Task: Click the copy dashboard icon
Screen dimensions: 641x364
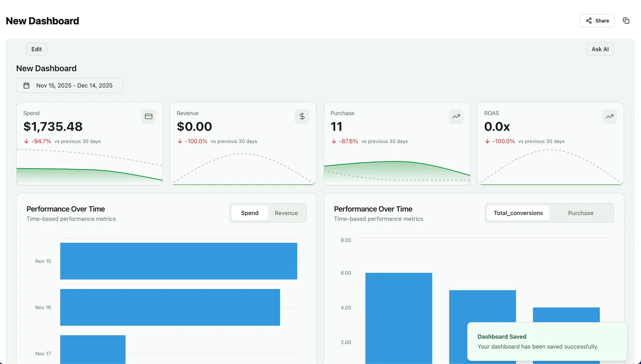Action: tap(626, 21)
